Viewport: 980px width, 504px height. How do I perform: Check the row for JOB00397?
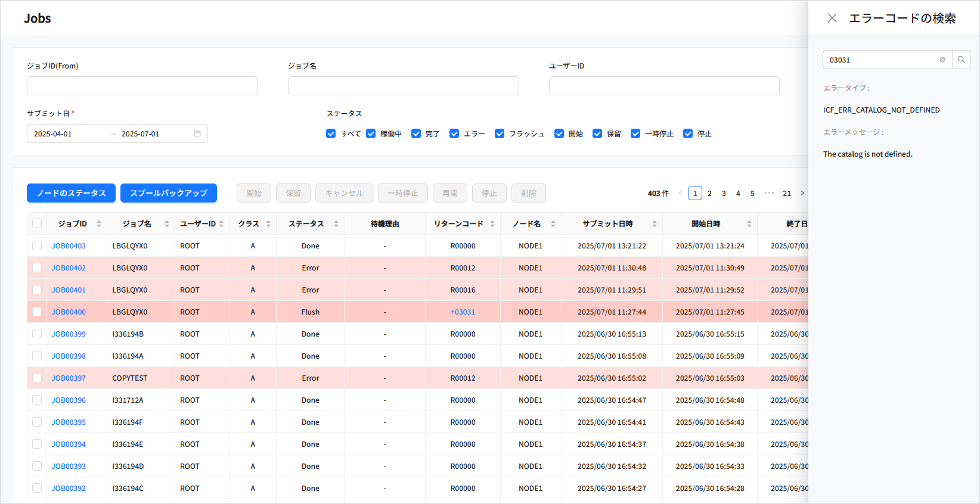coord(37,378)
